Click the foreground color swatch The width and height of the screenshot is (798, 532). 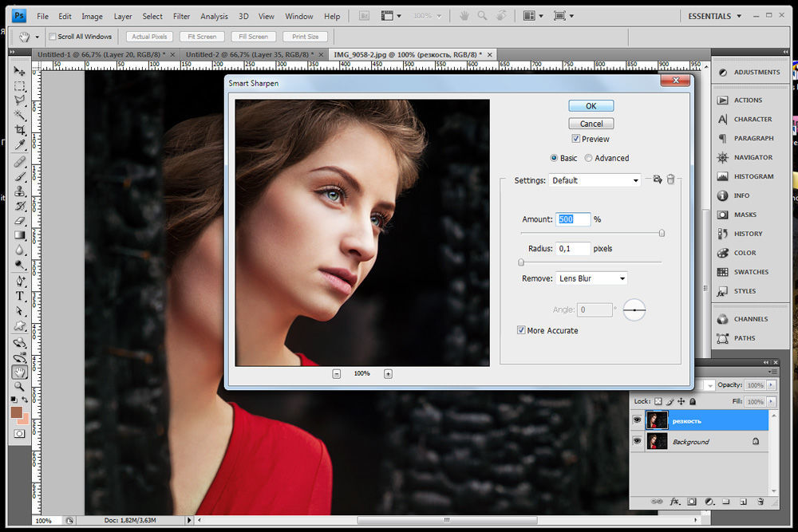(x=16, y=412)
